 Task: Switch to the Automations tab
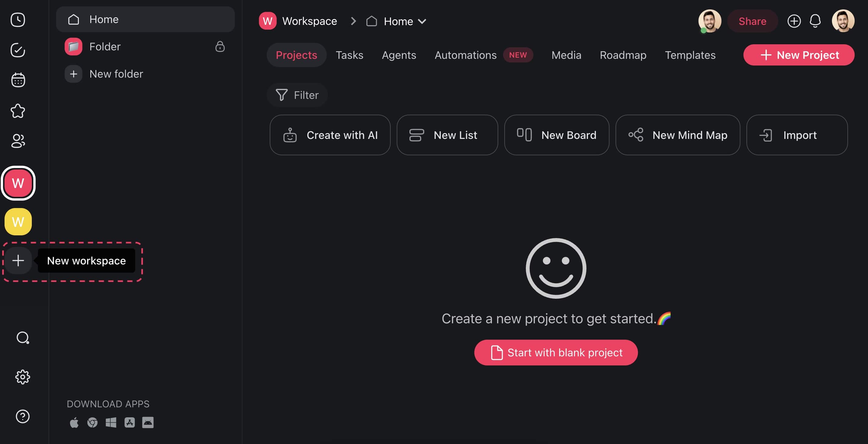[465, 55]
